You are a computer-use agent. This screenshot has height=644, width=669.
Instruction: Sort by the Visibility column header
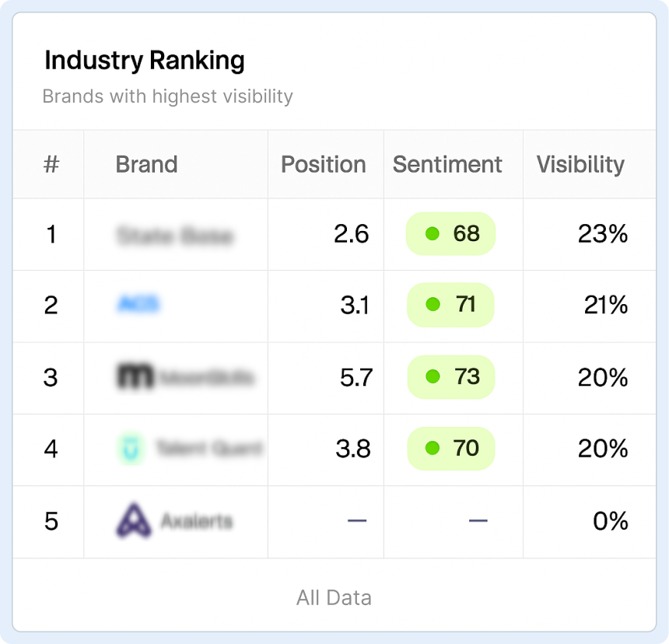[580, 165]
